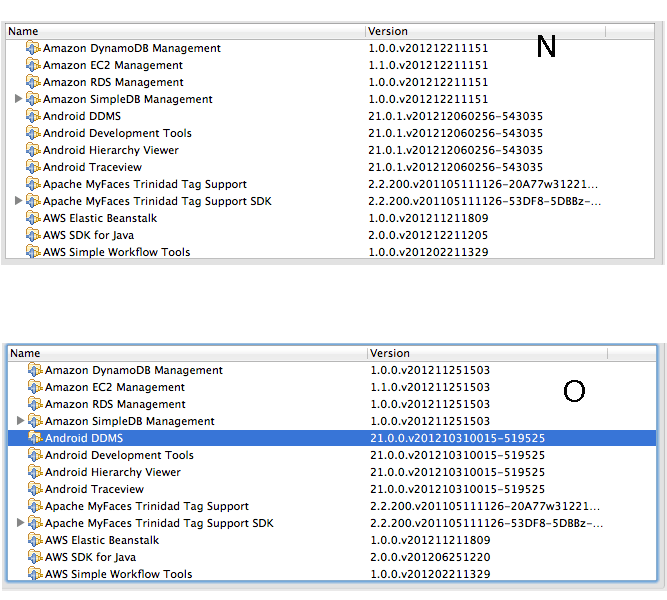Sort by the Name column header in bottom list
The width and height of the screenshot is (667, 600).
click(187, 354)
